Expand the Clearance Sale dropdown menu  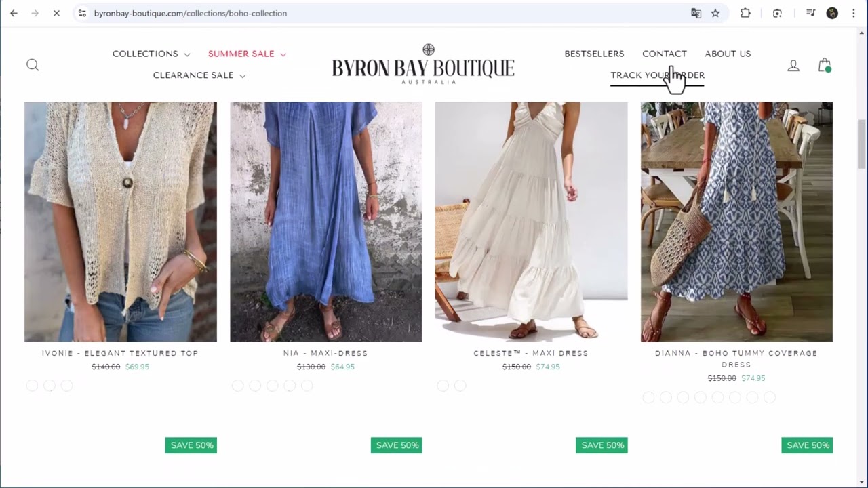tap(199, 75)
